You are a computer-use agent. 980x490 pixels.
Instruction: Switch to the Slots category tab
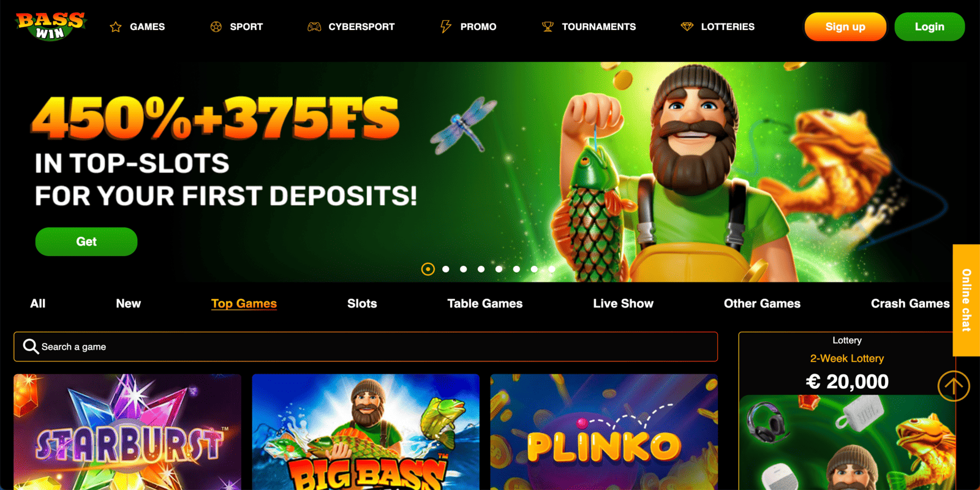362,303
